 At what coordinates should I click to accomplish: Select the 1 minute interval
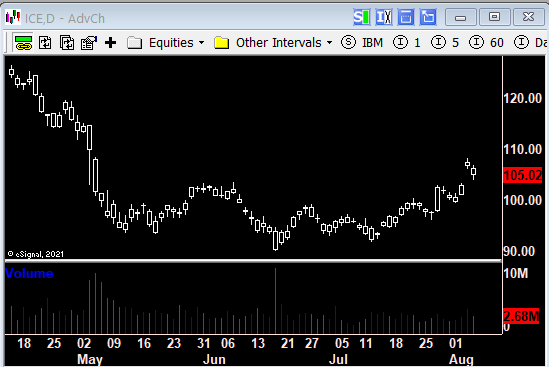406,43
